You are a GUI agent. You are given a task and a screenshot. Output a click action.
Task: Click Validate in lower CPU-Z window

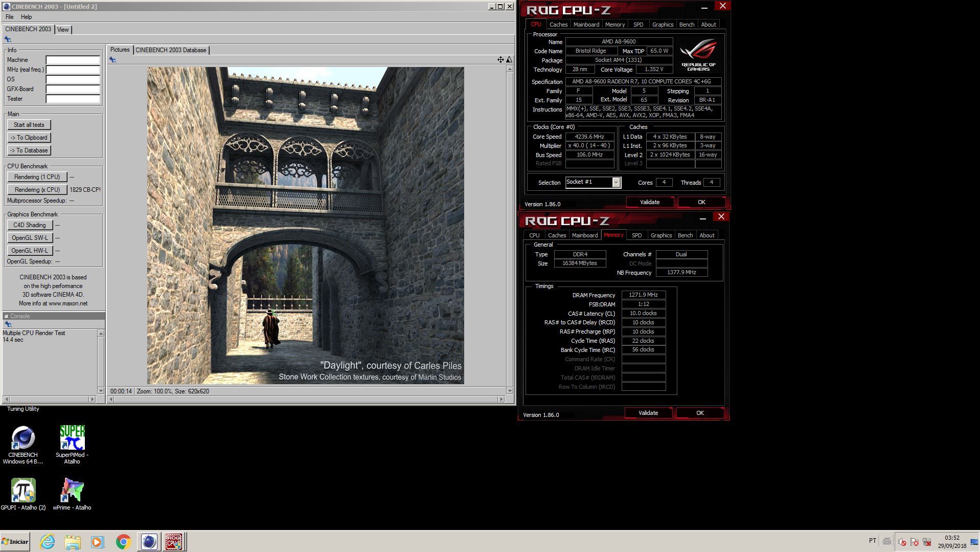(648, 413)
